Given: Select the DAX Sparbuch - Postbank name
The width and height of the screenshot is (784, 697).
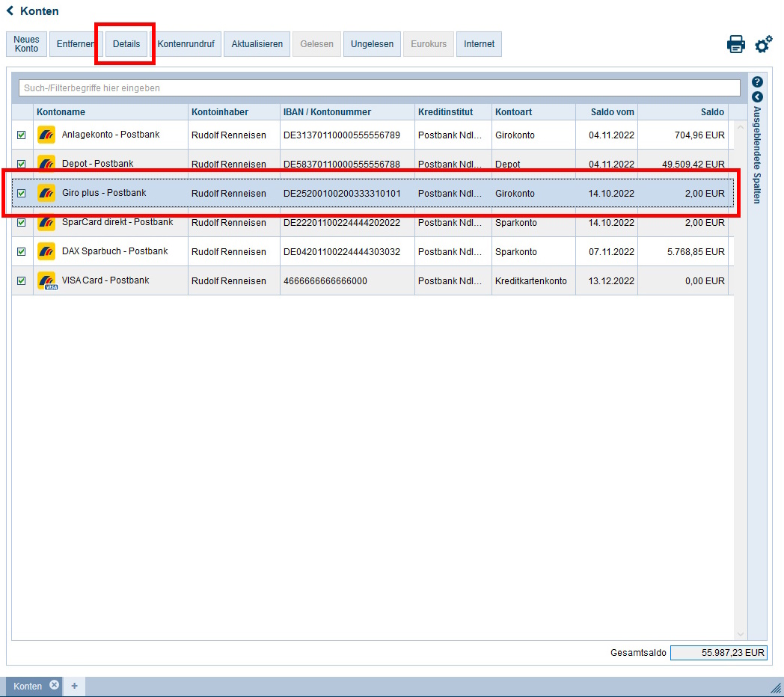Looking at the screenshot, I should point(114,251).
